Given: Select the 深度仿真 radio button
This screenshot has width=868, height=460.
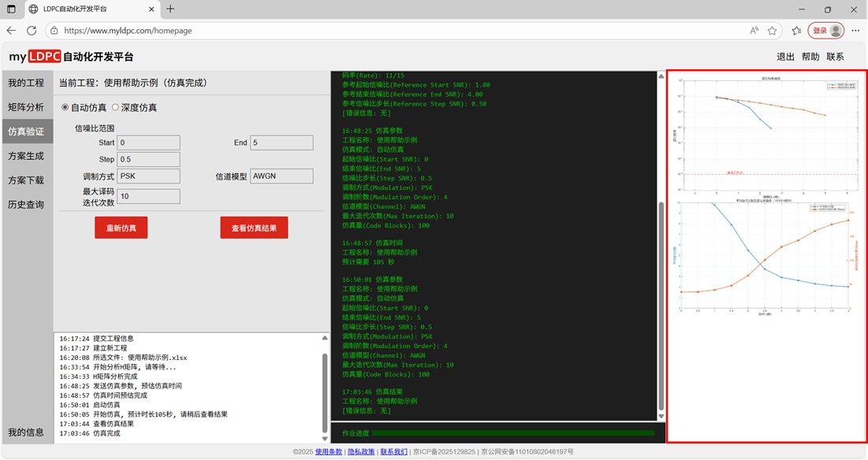Looking at the screenshot, I should point(115,107).
